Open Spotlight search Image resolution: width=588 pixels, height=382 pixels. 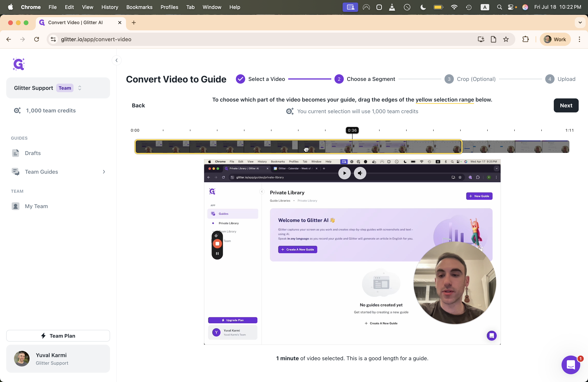(499, 7)
